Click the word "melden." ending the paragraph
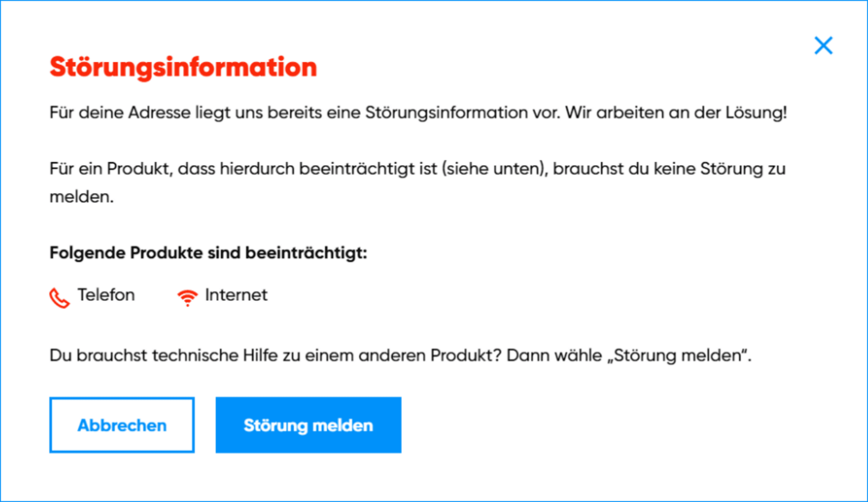This screenshot has width=868, height=502. 82,197
